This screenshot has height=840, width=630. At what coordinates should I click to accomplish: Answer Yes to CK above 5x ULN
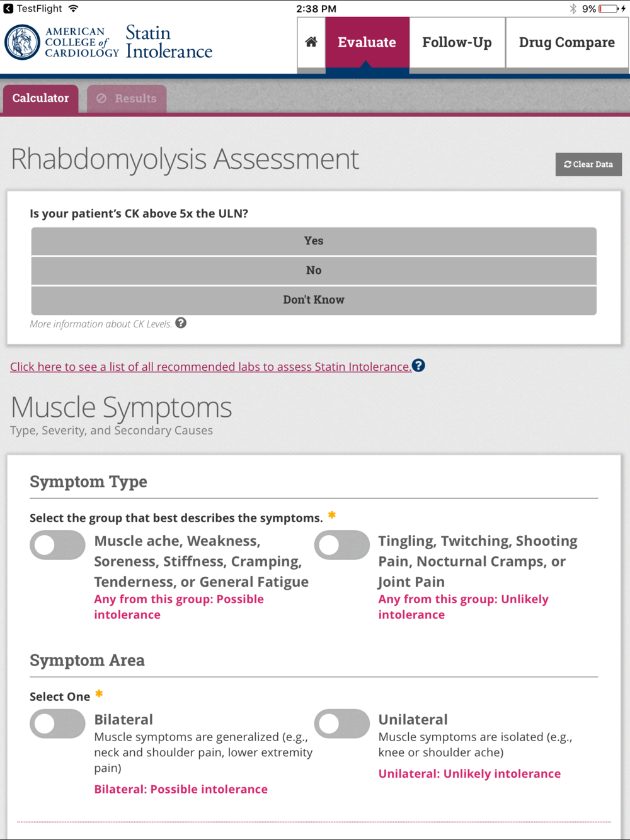pyautogui.click(x=314, y=241)
